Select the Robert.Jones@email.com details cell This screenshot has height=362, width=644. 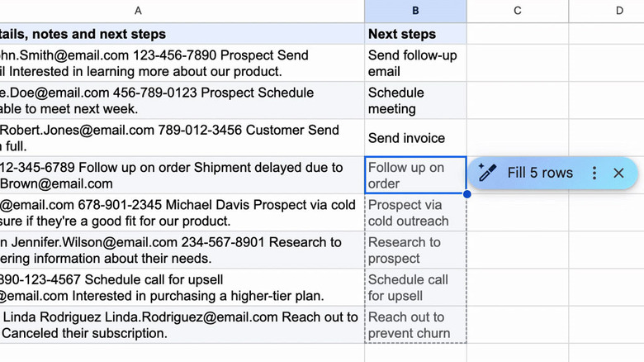point(165,138)
